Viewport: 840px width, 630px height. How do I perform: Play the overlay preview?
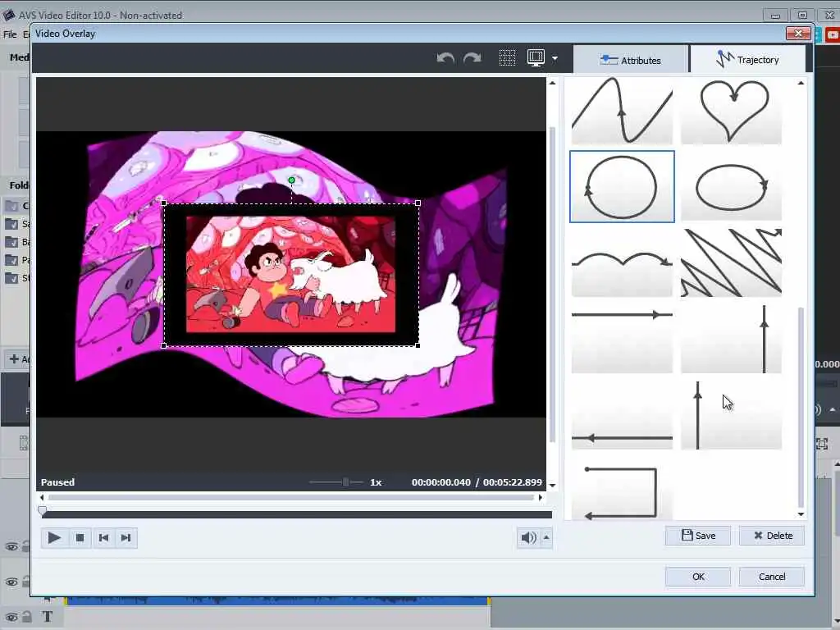[x=54, y=538]
